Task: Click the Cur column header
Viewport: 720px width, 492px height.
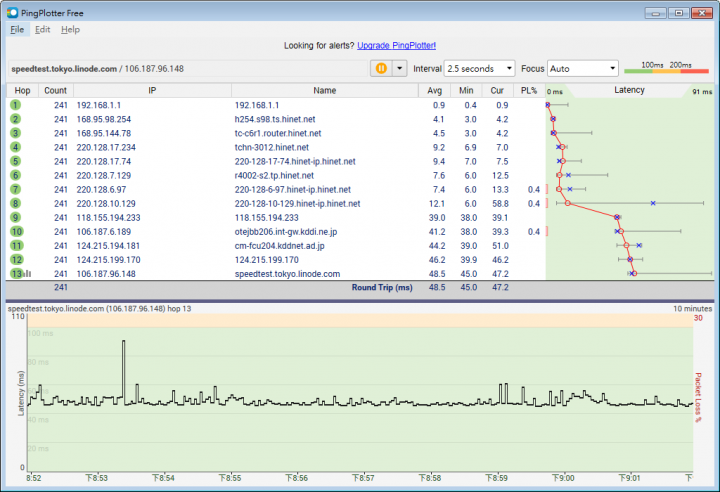Action: pos(497,90)
